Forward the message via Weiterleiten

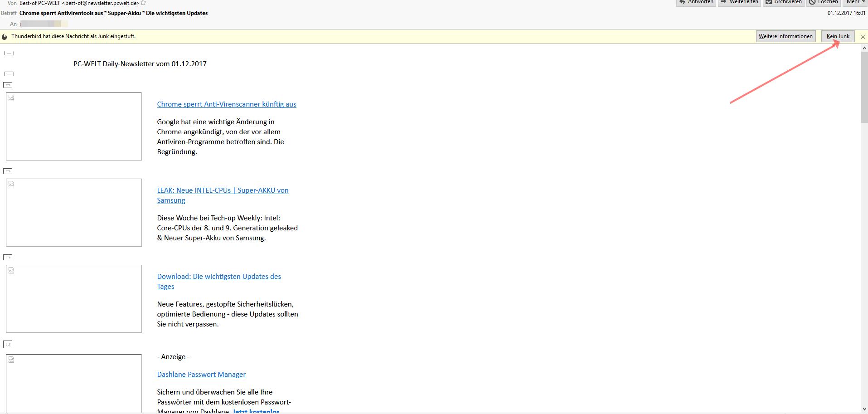pyautogui.click(x=739, y=3)
